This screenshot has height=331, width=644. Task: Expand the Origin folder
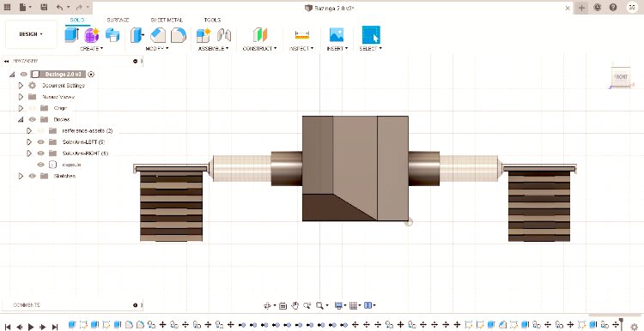point(21,108)
